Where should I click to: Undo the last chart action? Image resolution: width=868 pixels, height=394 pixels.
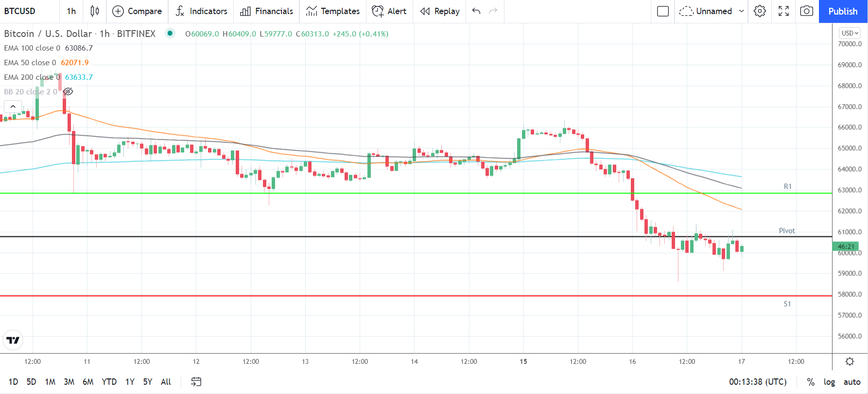476,11
